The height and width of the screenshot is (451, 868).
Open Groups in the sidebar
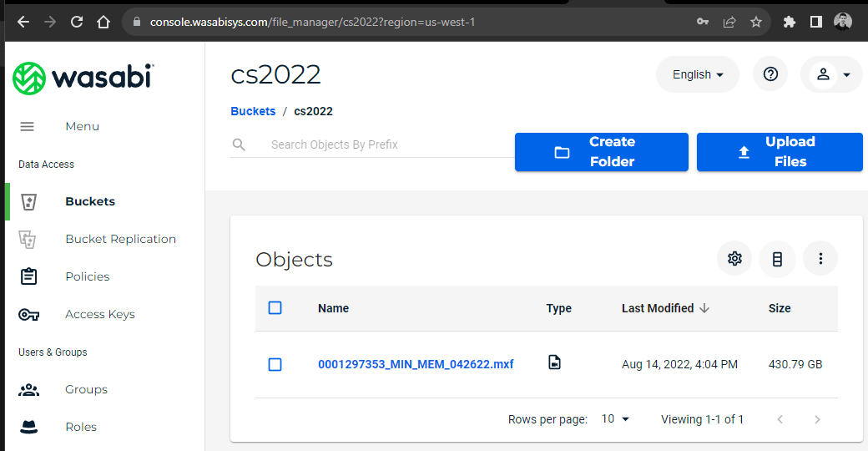(x=86, y=390)
